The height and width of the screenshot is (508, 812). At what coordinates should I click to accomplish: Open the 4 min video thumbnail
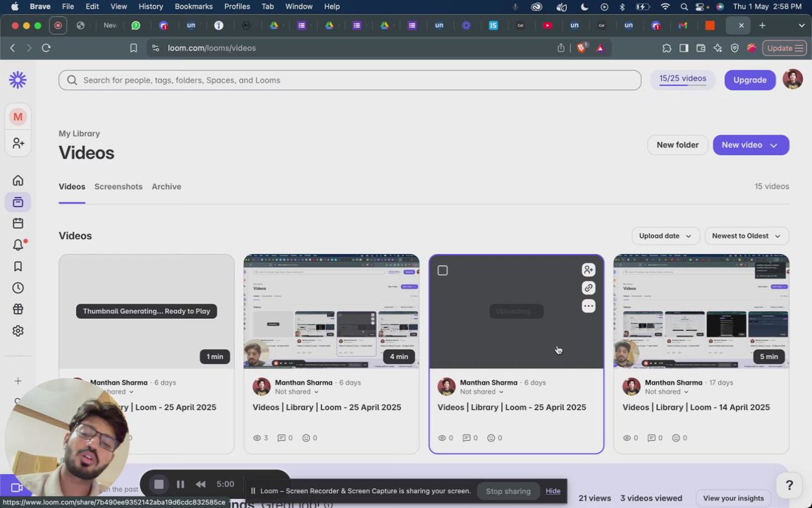pyautogui.click(x=331, y=311)
